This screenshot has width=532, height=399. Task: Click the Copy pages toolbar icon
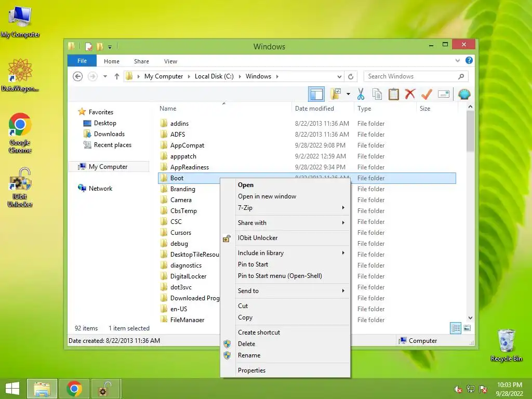[377, 94]
